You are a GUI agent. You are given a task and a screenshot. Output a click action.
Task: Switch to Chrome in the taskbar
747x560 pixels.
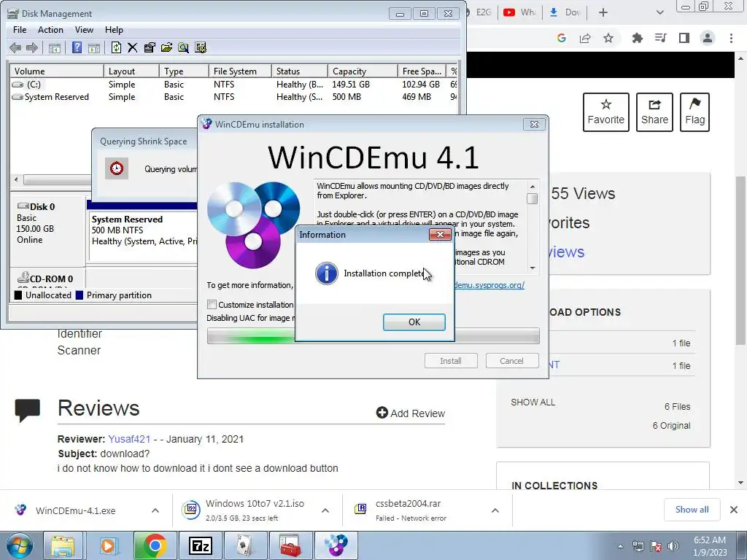155,545
